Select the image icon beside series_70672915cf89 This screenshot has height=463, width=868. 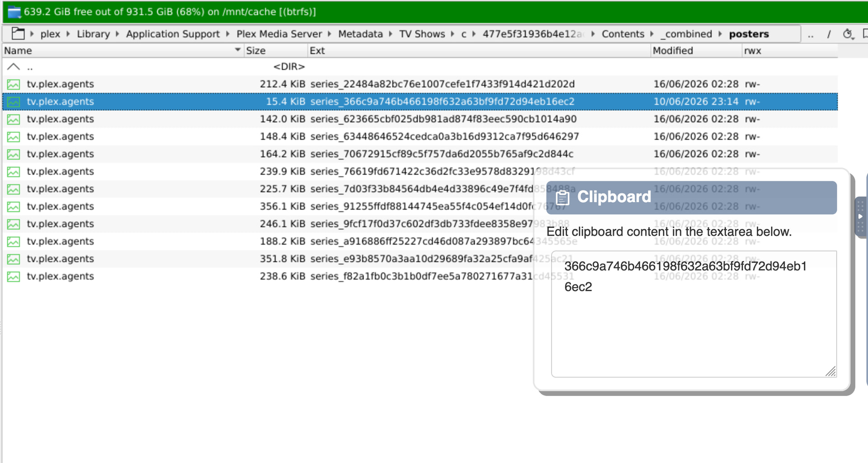[14, 155]
